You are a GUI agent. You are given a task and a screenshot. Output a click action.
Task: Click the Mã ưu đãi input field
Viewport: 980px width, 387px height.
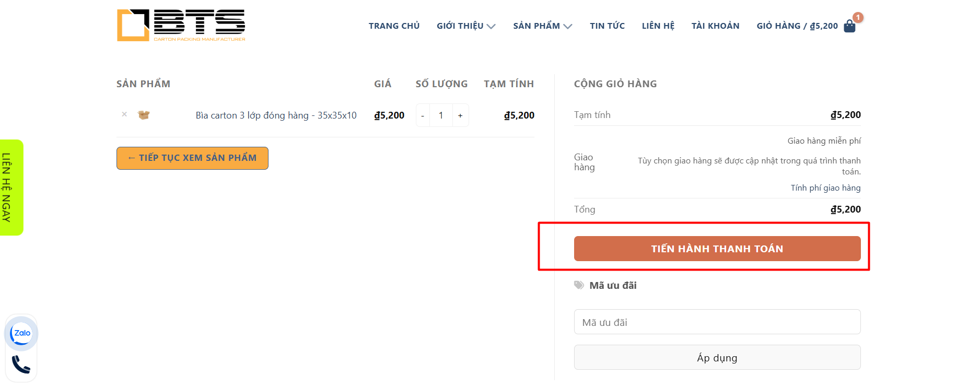[x=717, y=322]
